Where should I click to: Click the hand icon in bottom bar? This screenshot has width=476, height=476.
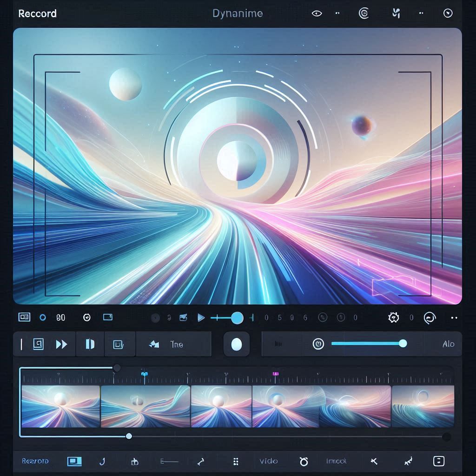pos(134,462)
